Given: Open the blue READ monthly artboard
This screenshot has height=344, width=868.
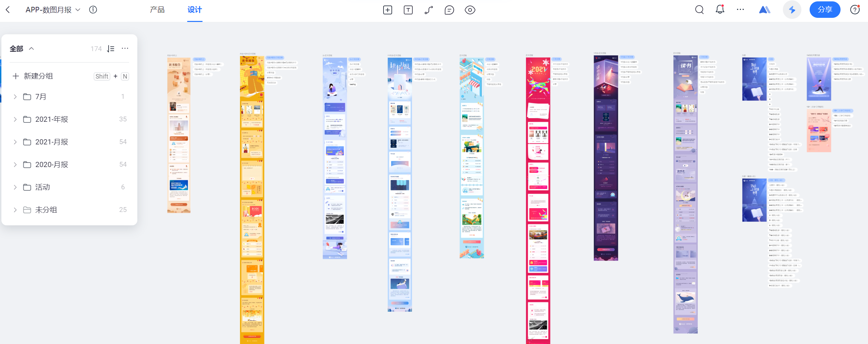Looking at the screenshot, I should (400, 185).
